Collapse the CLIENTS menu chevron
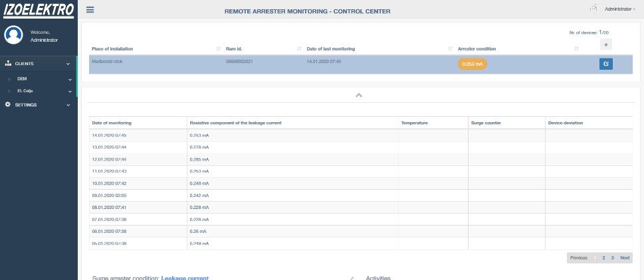644x280 pixels. pos(68,64)
